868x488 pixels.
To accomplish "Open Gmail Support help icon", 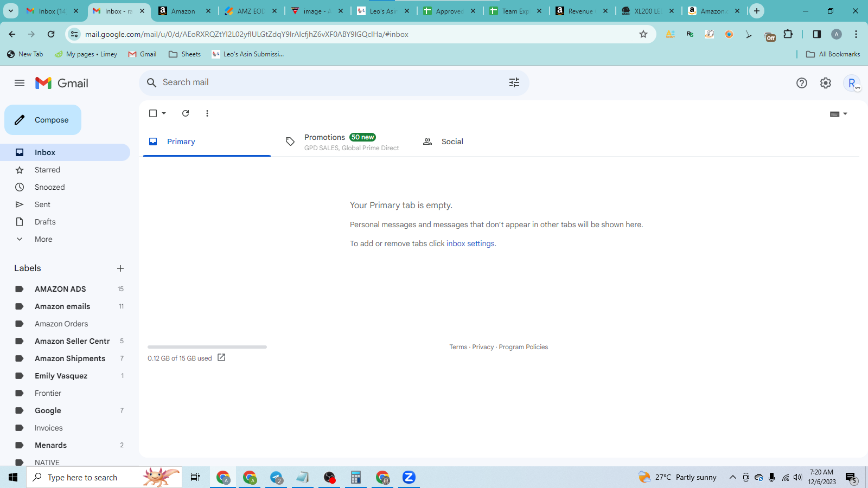I will [802, 83].
